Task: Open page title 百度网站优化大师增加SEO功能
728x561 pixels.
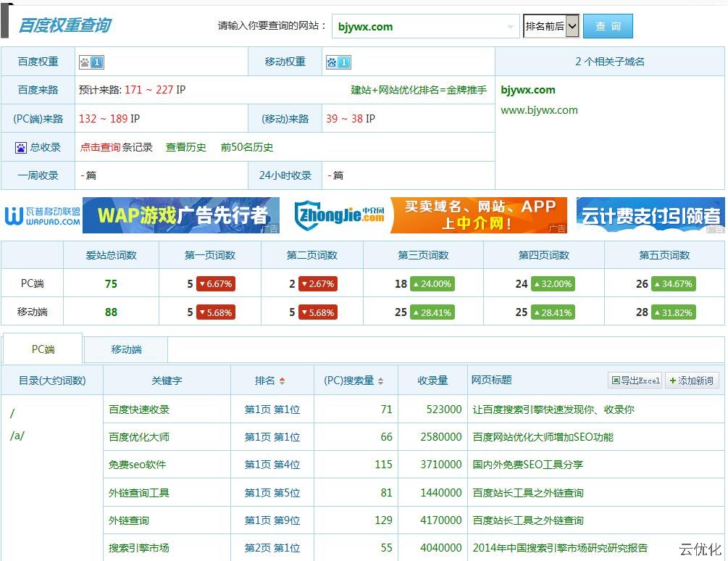Action: pyautogui.click(x=543, y=436)
